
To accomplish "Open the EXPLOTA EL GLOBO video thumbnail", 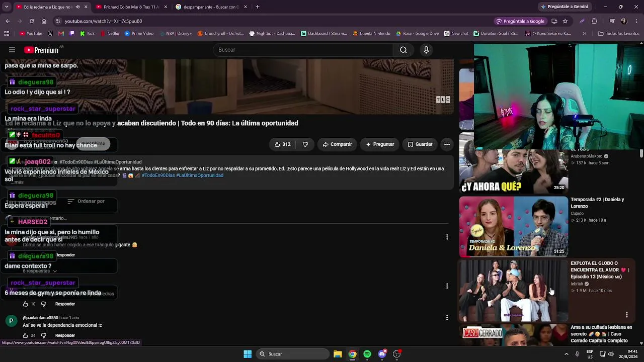I will (513, 291).
